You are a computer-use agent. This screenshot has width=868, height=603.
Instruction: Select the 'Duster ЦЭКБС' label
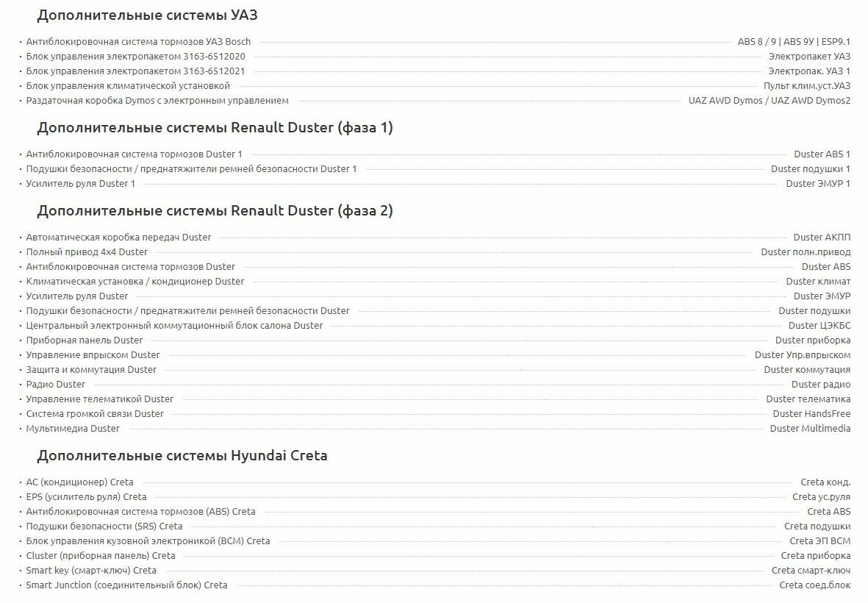[x=819, y=326]
